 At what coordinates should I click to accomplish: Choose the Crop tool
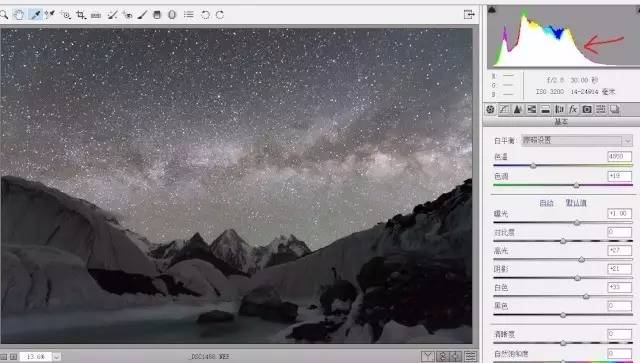pos(80,15)
